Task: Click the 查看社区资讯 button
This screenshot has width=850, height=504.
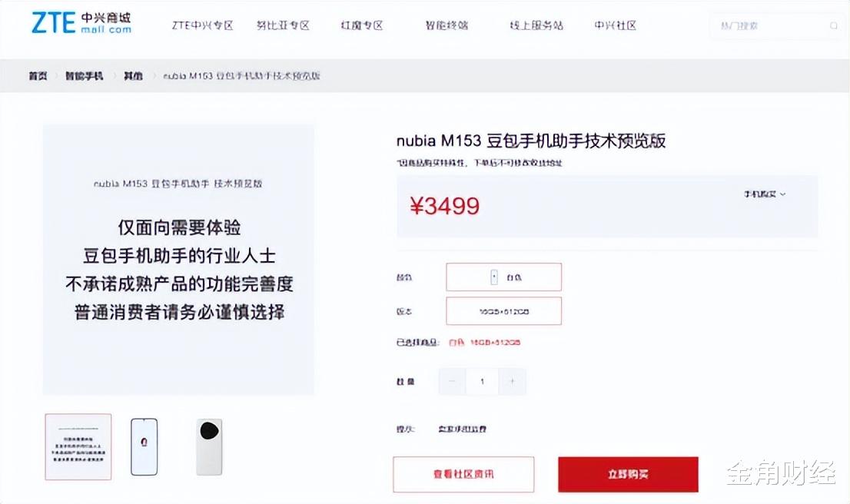Action: click(x=463, y=474)
